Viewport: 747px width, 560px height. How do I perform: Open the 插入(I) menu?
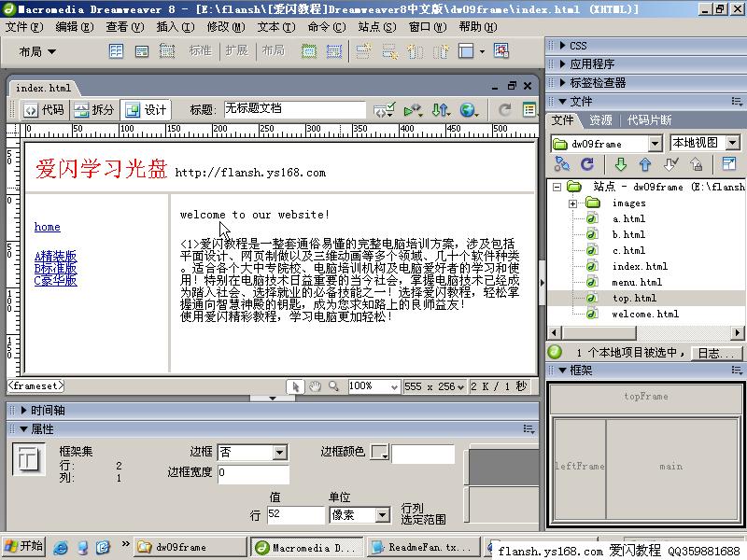tap(176, 27)
